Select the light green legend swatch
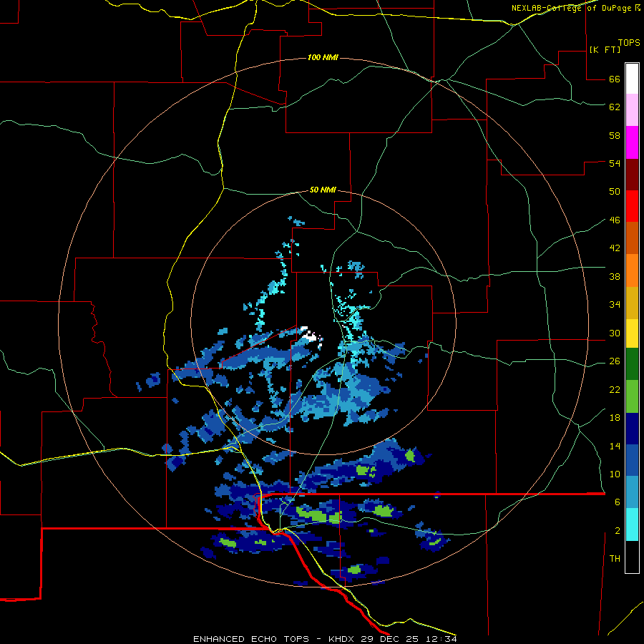 [x=632, y=396]
